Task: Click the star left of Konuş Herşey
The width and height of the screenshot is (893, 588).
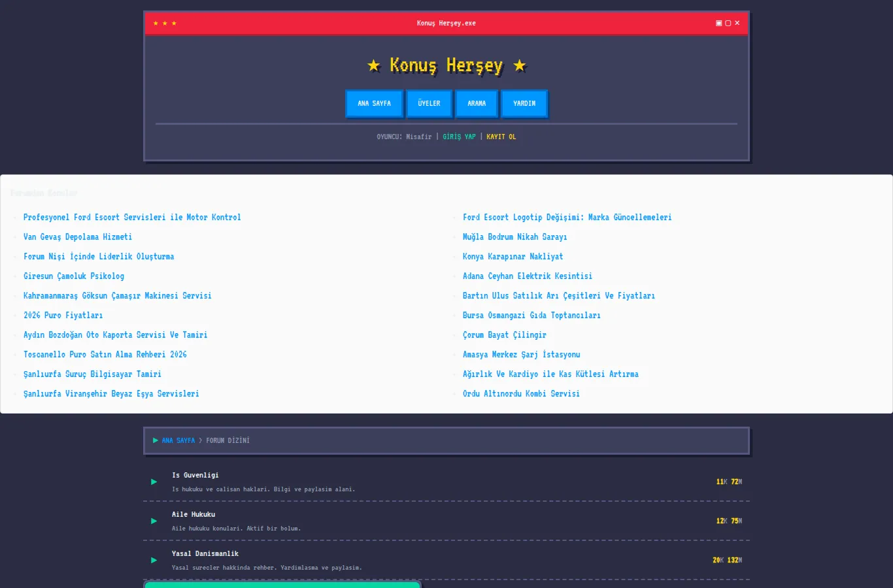Action: [374, 65]
